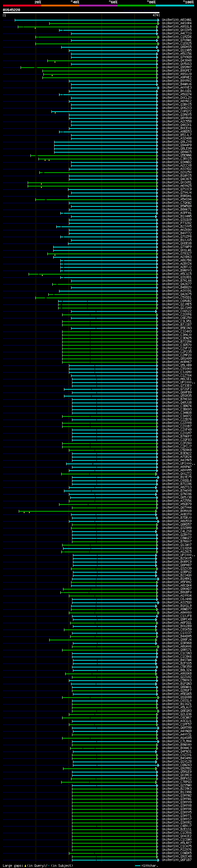This screenshot has width=197, height=868.
Task: Open the UniRef100_P22976 hit label
Action: tap(176, 850)
